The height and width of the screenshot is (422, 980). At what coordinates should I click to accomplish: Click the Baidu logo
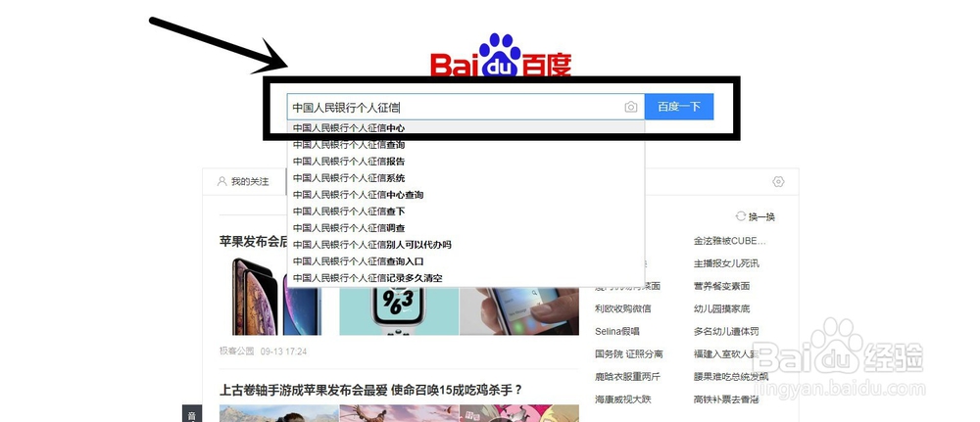tap(501, 55)
